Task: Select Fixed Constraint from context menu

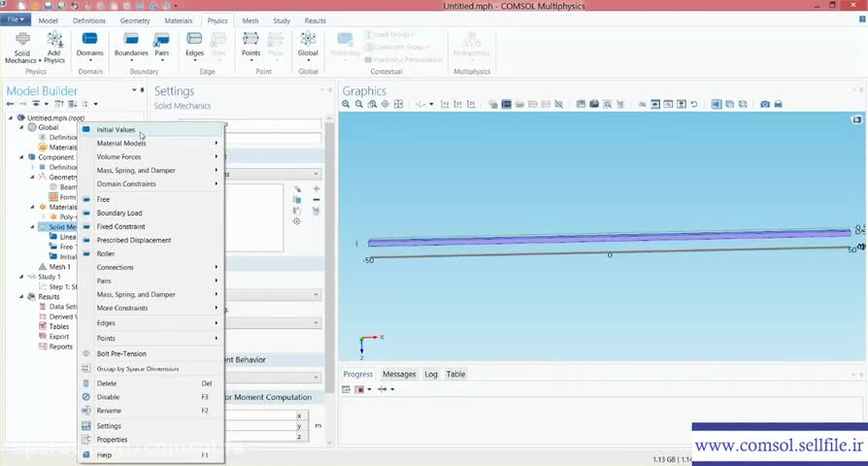Action: (151, 226)
